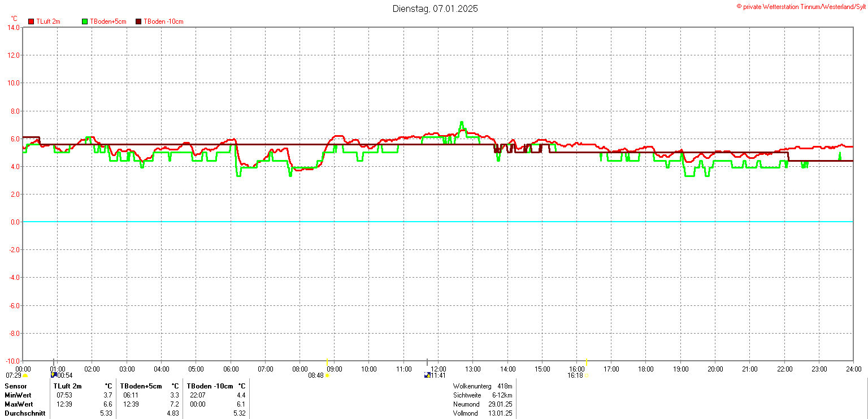Click the TLuft 2m legend label
Screen dimensions: 868x419
point(48,21)
